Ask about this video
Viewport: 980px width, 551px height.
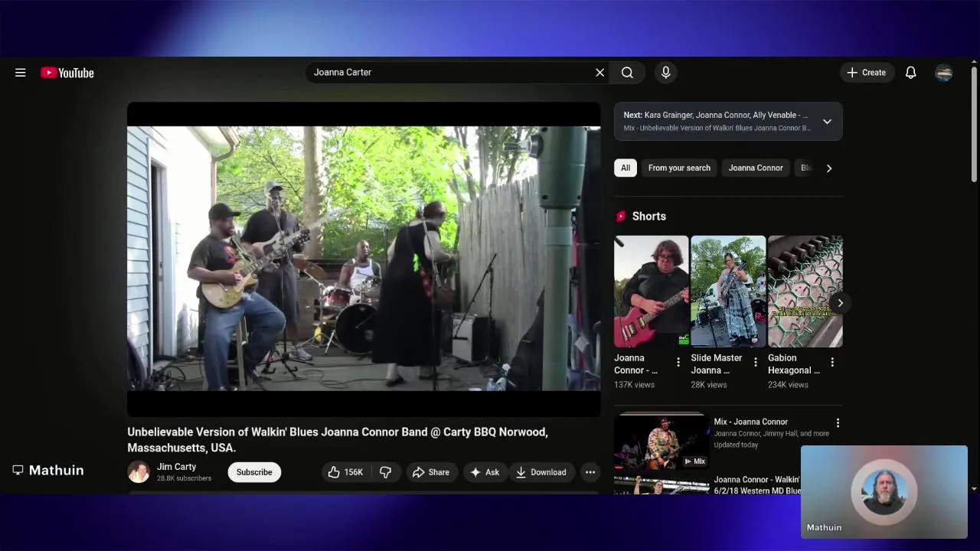click(485, 472)
